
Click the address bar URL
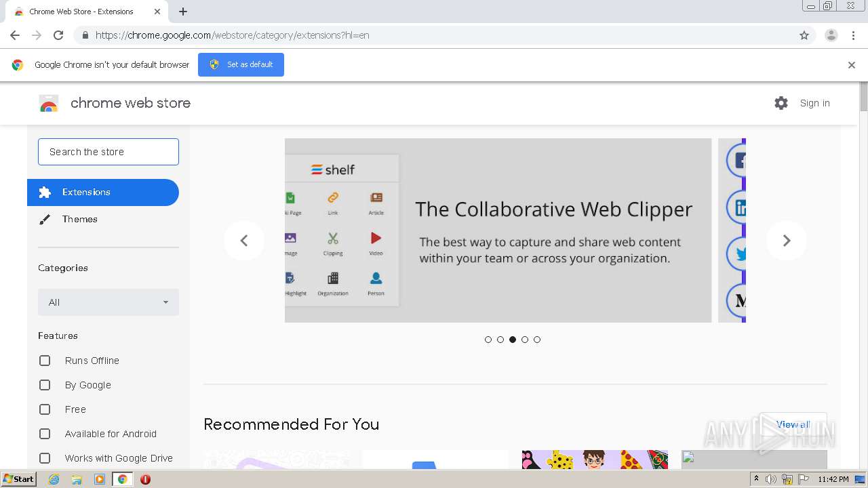pyautogui.click(x=233, y=35)
